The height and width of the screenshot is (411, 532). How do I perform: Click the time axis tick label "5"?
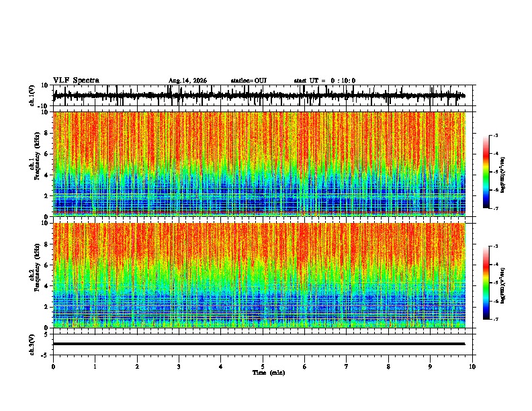coord(263,367)
